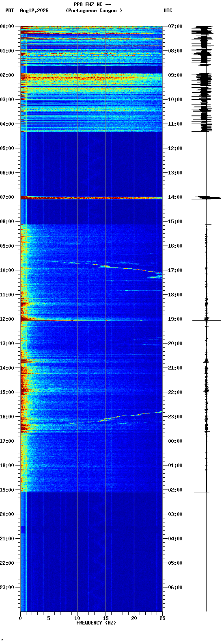Click the 15 Hz frequency axis tick label
224x644 pixels.
(106, 618)
